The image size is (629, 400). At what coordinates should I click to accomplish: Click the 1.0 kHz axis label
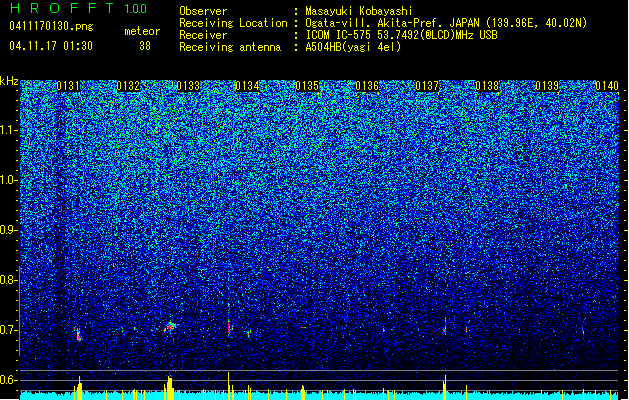8,180
